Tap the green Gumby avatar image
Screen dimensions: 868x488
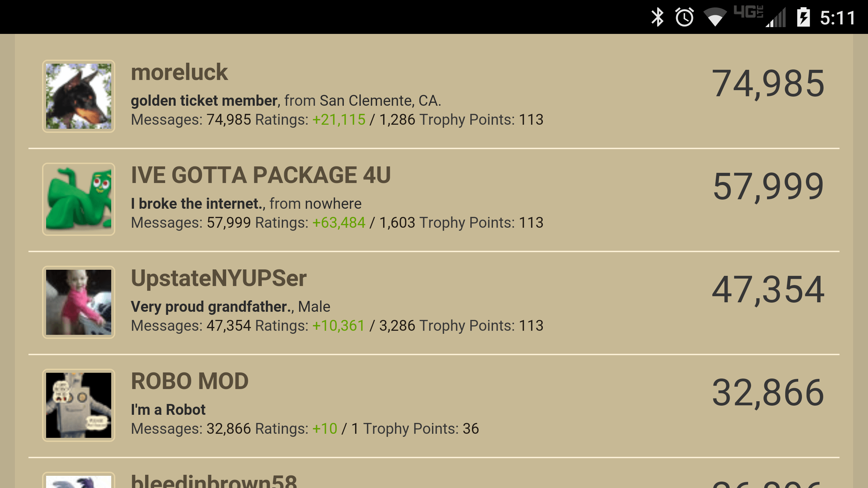point(78,199)
